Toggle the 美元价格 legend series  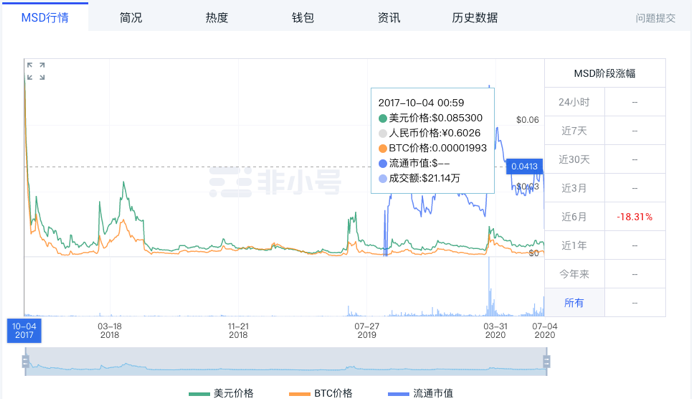click(221, 393)
